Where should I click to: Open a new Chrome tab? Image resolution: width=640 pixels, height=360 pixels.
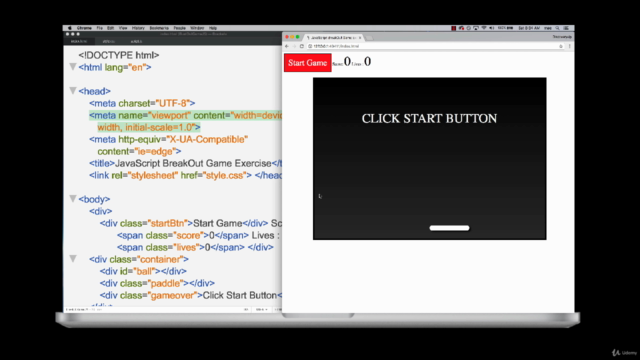(x=369, y=38)
